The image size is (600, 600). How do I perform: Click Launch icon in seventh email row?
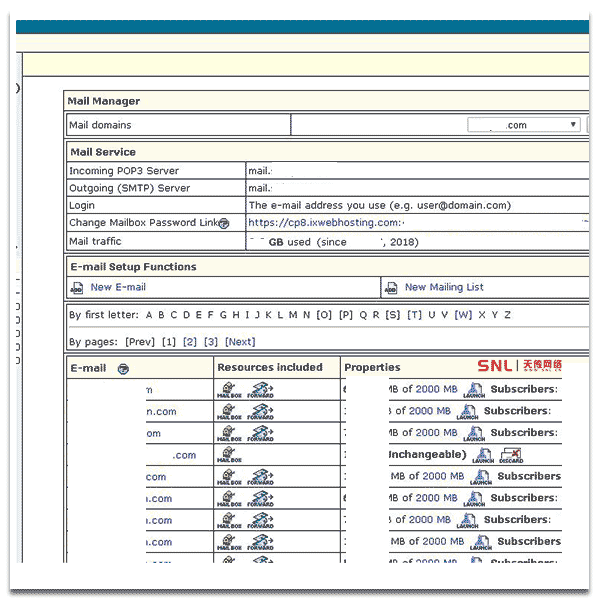[468, 521]
